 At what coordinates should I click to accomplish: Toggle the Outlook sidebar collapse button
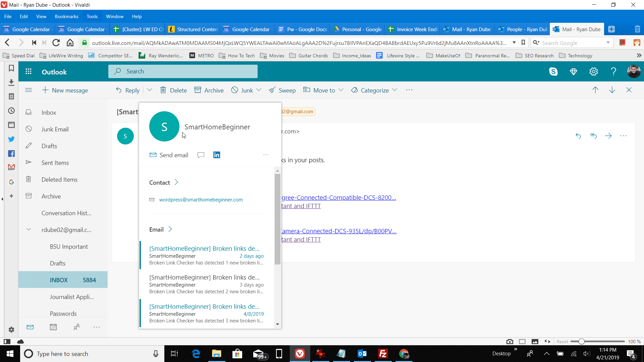[28, 90]
